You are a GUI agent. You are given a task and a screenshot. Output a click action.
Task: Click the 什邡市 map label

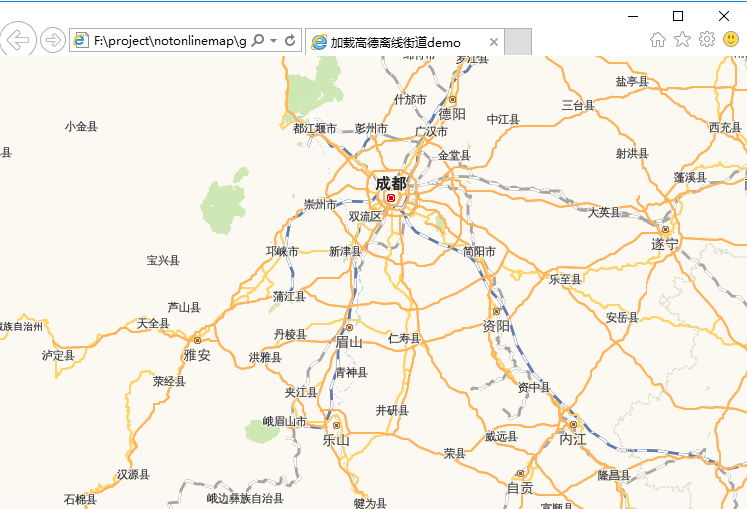tap(410, 100)
